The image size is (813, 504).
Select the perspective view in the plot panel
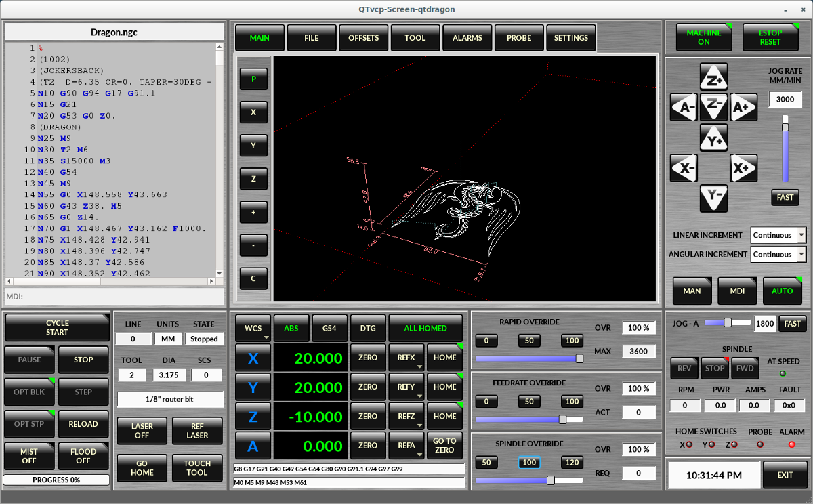point(253,79)
